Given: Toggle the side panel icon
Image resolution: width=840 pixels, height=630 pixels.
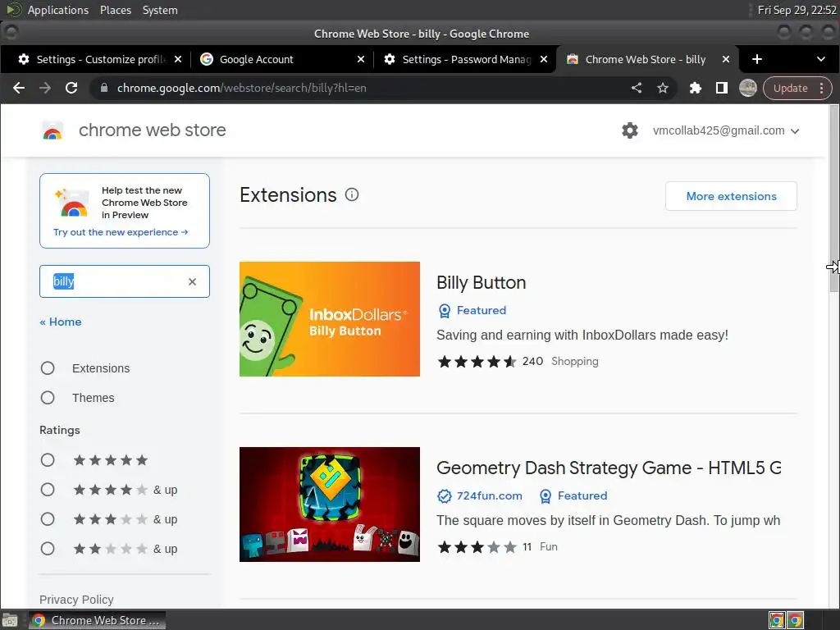Looking at the screenshot, I should pyautogui.click(x=722, y=88).
